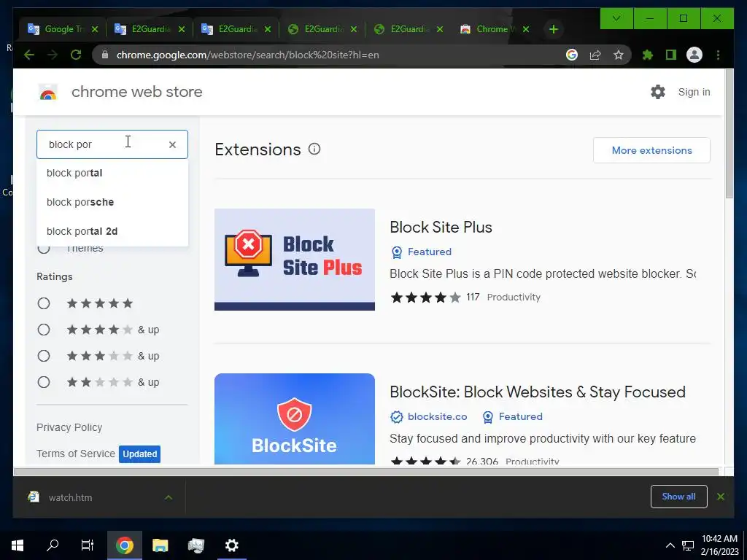The image size is (747, 560).
Task: Open the Extensions puzzle icon
Action: [648, 55]
